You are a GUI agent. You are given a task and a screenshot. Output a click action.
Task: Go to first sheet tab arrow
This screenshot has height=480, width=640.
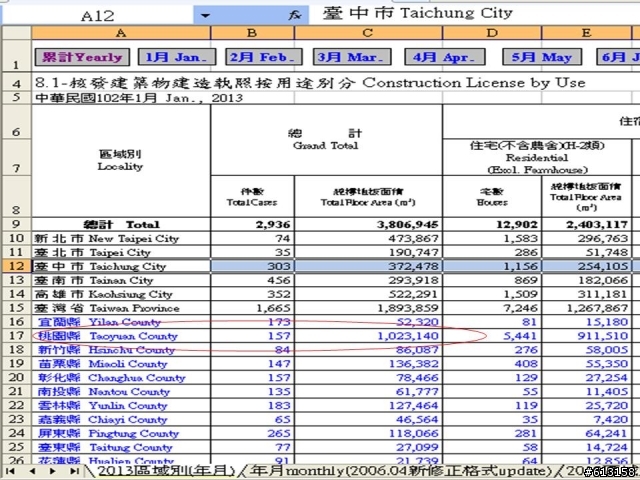tap(11, 471)
